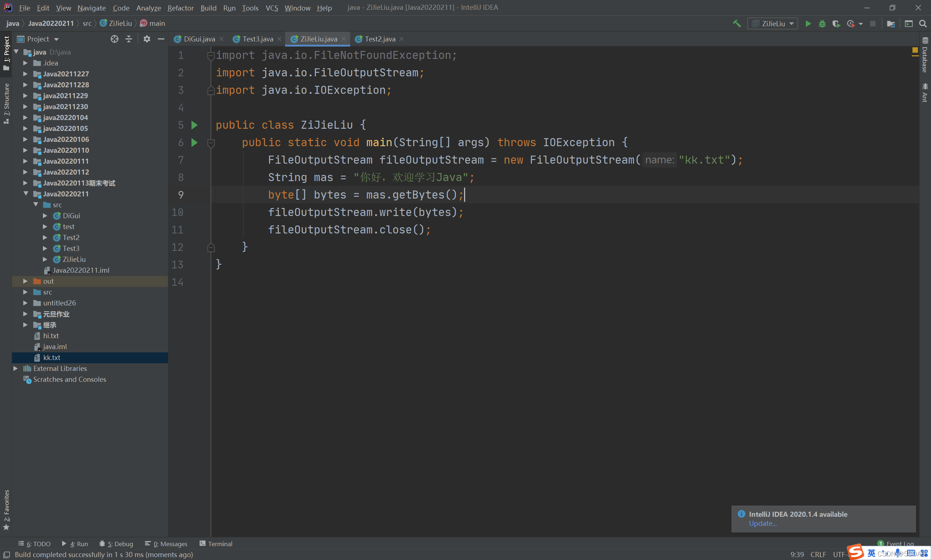Open the Database side tool window

pyautogui.click(x=925, y=55)
